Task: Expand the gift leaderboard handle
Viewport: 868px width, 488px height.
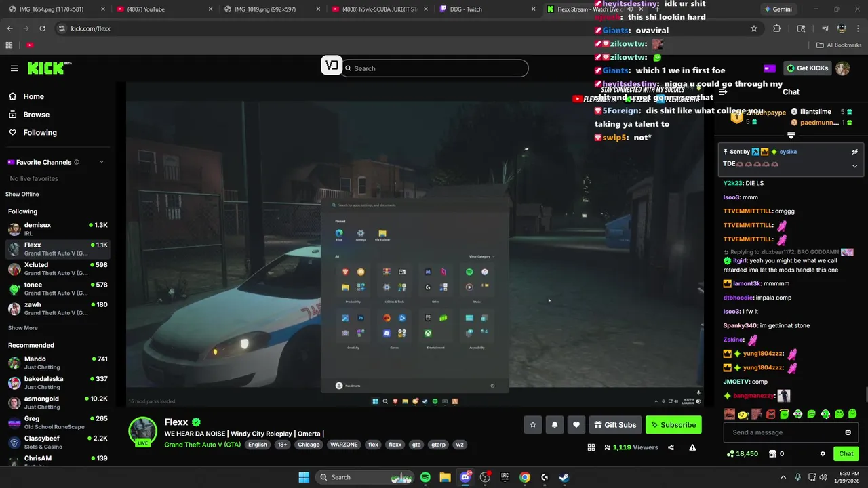Action: pyautogui.click(x=791, y=136)
